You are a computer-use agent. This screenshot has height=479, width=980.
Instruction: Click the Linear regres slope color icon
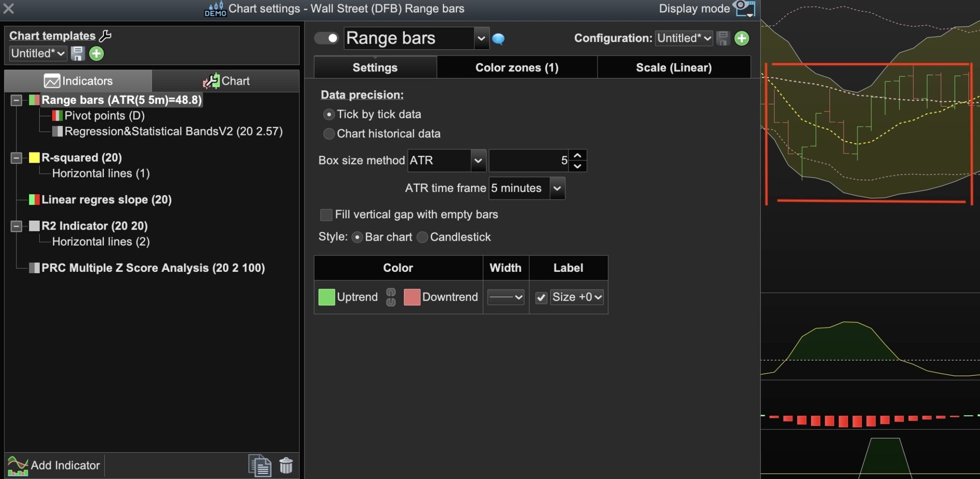click(34, 200)
